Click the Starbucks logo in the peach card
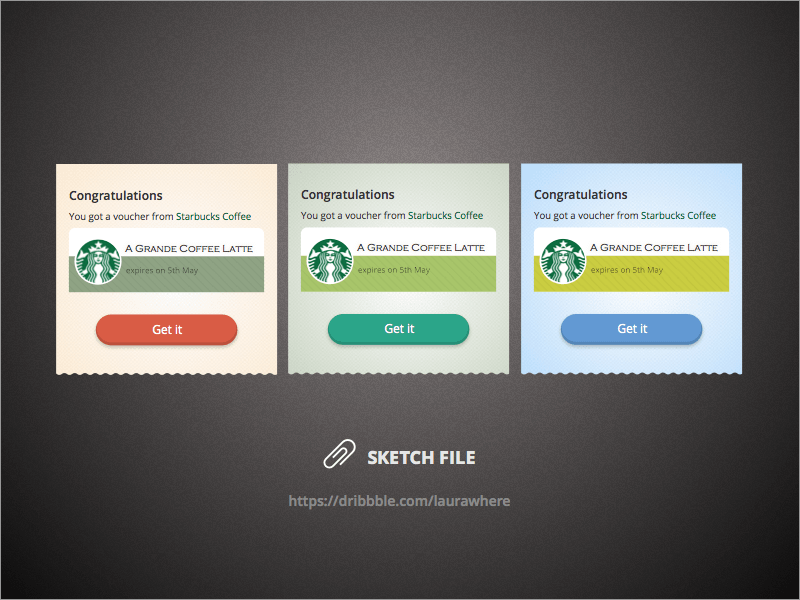 [98, 261]
